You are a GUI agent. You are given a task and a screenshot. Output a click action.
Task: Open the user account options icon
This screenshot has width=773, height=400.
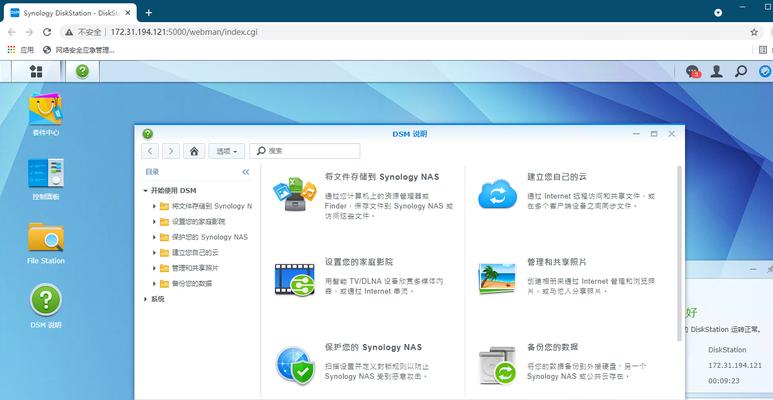[x=716, y=72]
